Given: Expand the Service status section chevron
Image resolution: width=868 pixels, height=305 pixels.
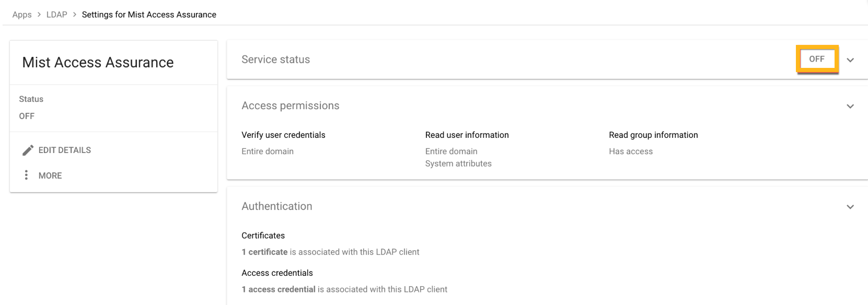Looking at the screenshot, I should tap(850, 60).
